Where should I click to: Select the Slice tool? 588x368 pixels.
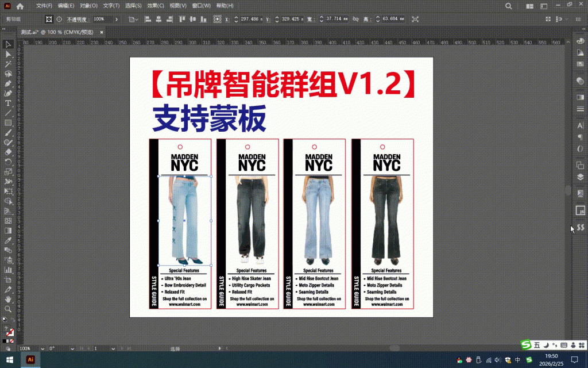(x=8, y=290)
